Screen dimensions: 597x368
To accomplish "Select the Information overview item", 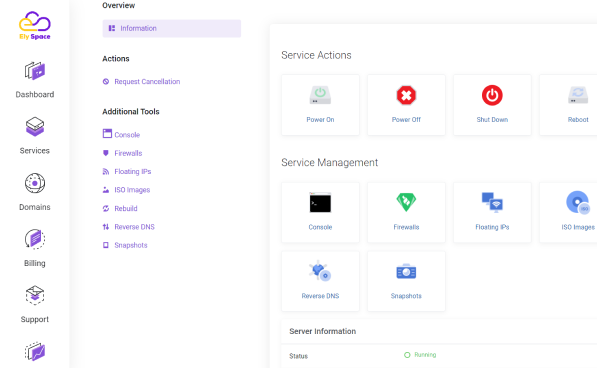I will click(x=171, y=29).
